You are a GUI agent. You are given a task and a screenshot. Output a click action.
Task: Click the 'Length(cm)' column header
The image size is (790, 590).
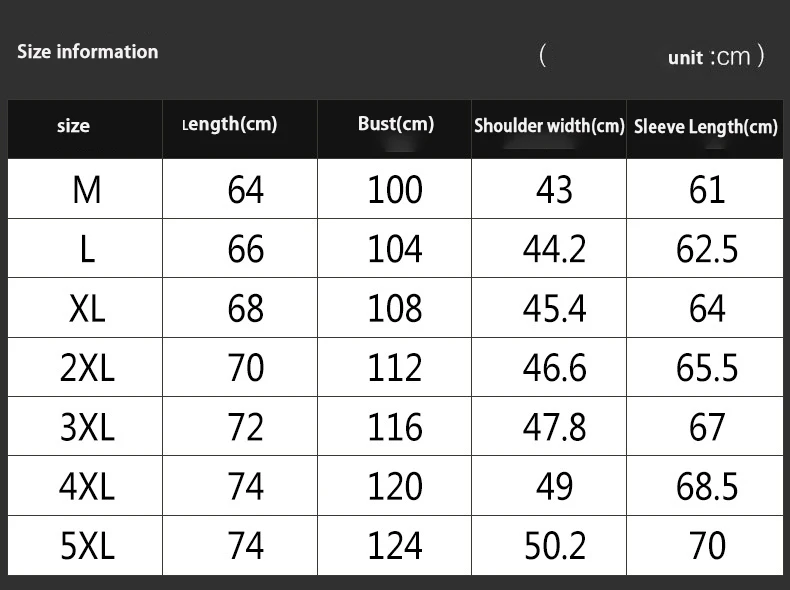coord(230,124)
